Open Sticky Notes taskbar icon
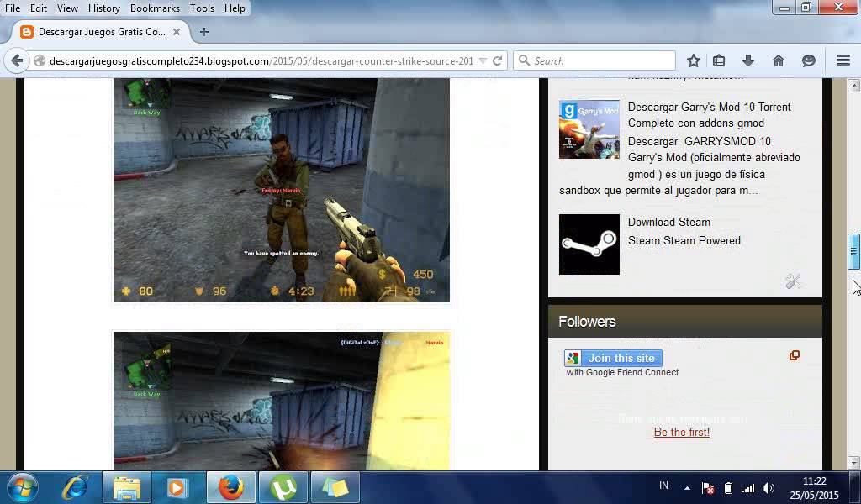 [335, 487]
